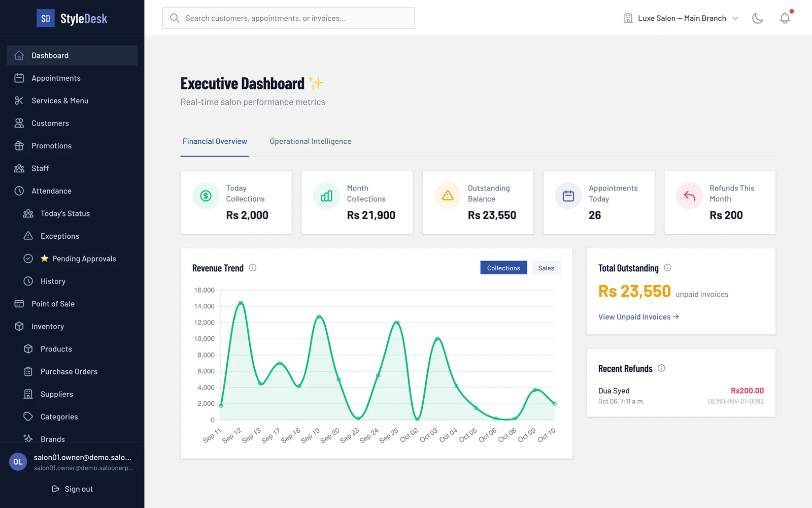This screenshot has width=812, height=508.
Task: Click the Total Outstanding info icon
Action: tap(668, 268)
